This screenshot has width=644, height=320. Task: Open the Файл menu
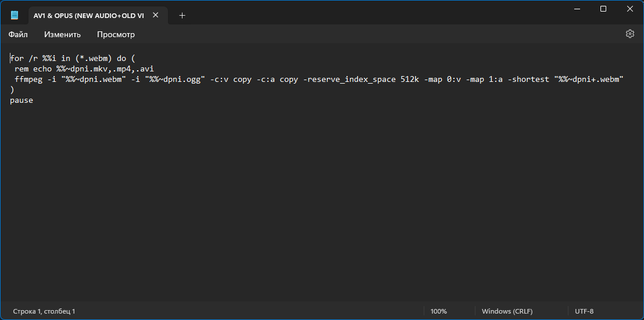[18, 34]
